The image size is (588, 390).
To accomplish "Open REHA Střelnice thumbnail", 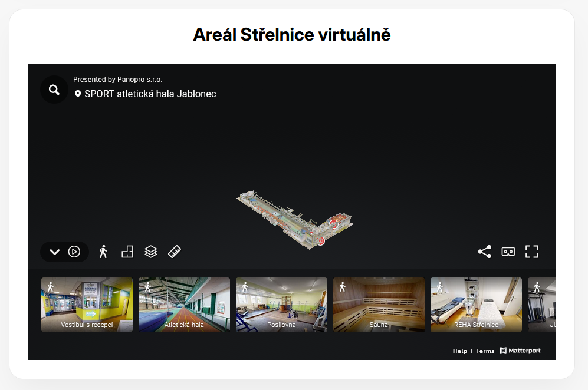I will [476, 305].
